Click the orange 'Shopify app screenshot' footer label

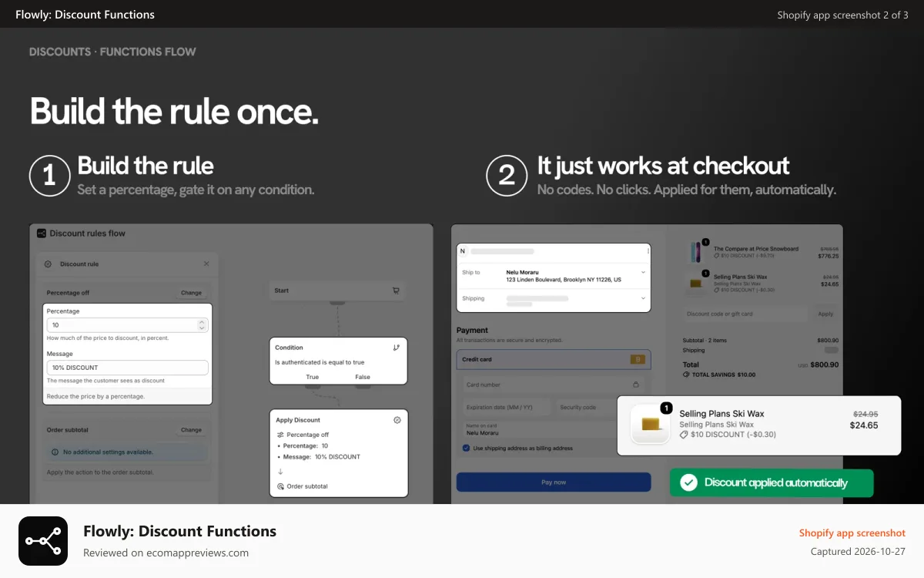pos(852,533)
